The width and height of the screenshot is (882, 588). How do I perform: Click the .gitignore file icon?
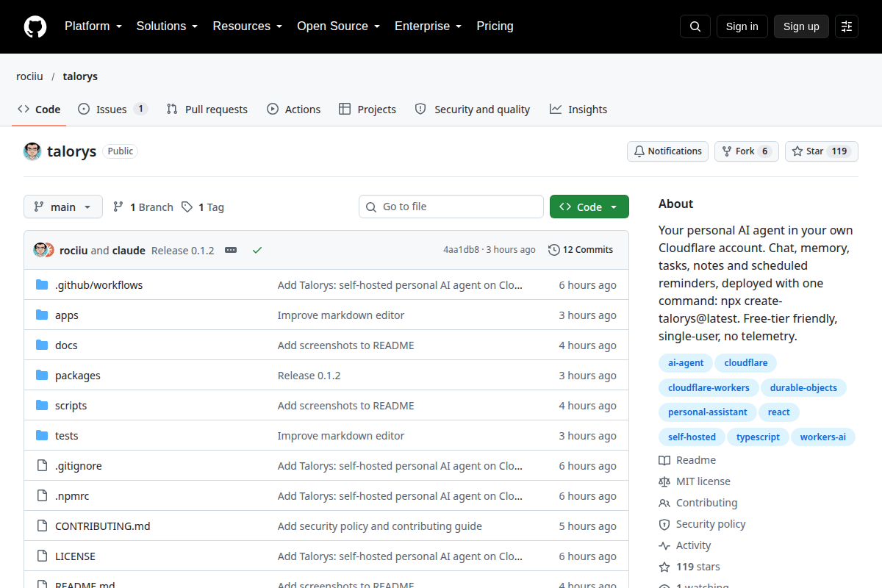42,466
